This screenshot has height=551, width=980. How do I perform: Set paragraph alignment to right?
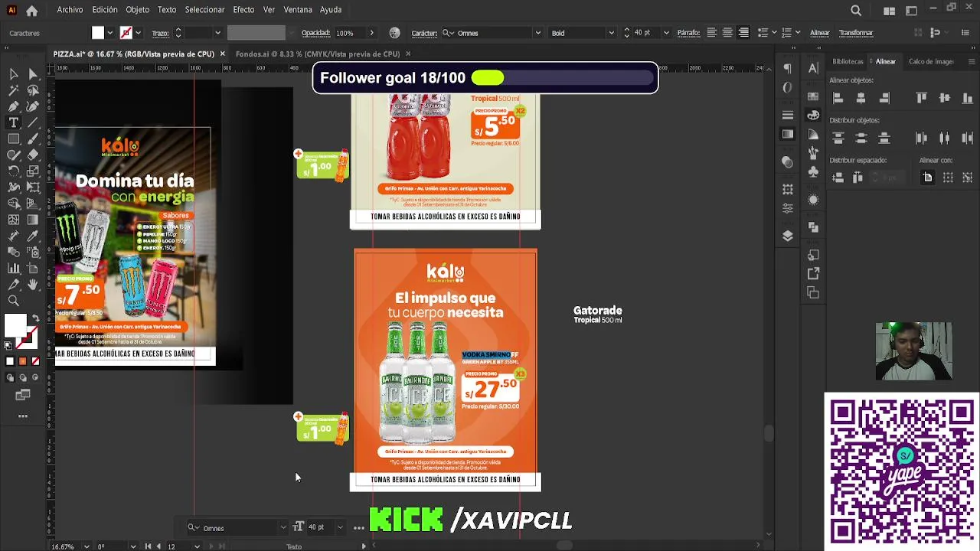[x=743, y=33]
